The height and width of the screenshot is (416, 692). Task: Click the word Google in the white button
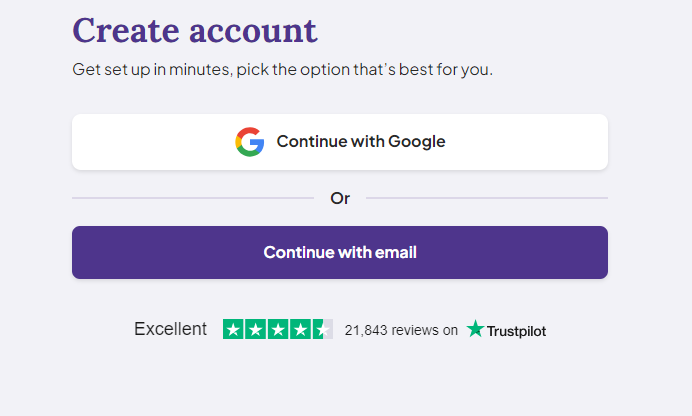click(x=417, y=142)
